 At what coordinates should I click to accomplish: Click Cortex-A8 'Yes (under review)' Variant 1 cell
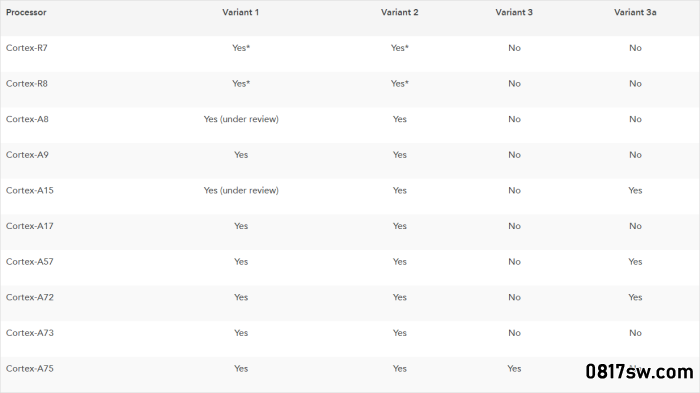click(x=241, y=119)
